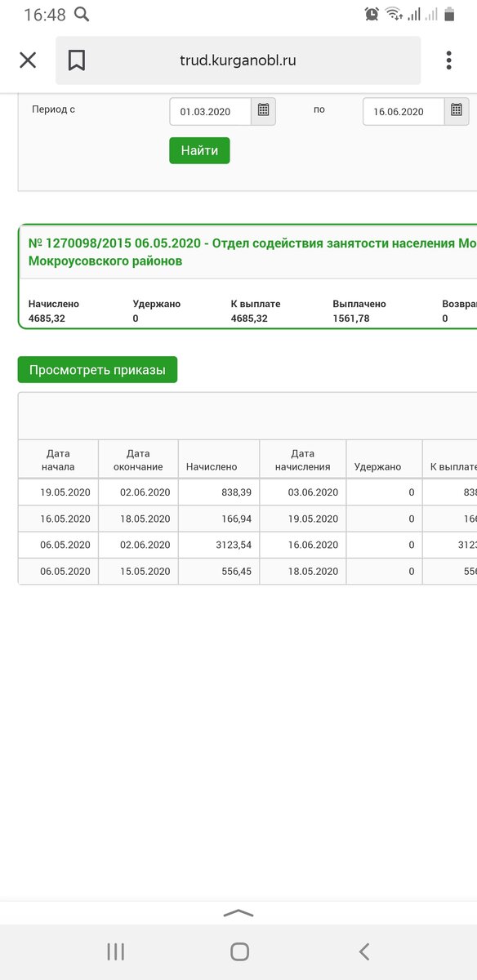Select accrual date 19.05.2020 cell
Image resolution: width=477 pixels, height=980 pixels.
(303, 519)
